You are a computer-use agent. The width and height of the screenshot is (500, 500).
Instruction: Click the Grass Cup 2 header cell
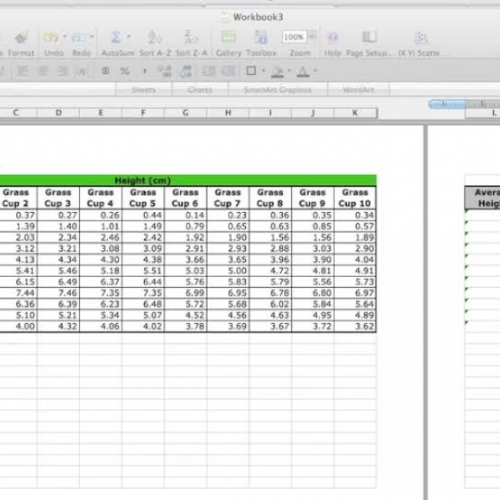tap(18, 198)
